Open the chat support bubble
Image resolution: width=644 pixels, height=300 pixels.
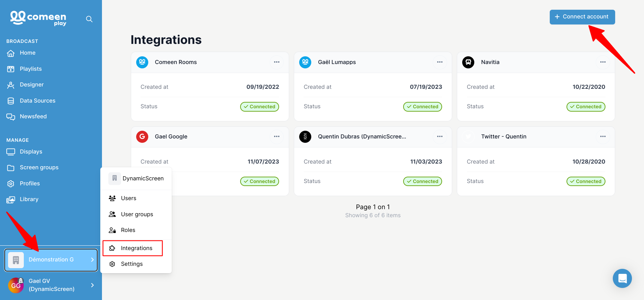click(x=622, y=278)
